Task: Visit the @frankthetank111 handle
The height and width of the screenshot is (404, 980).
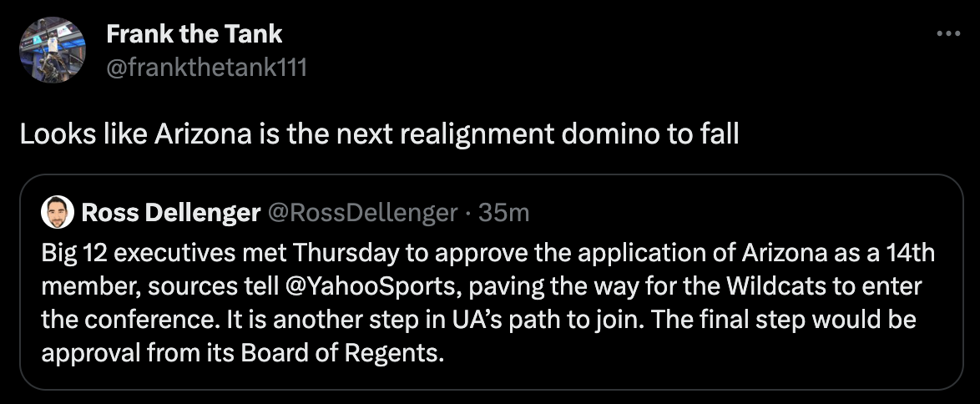Action: pos(206,67)
